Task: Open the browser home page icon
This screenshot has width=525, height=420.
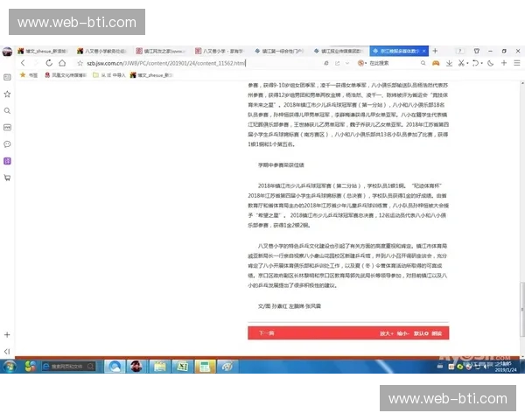Action: click(x=62, y=63)
